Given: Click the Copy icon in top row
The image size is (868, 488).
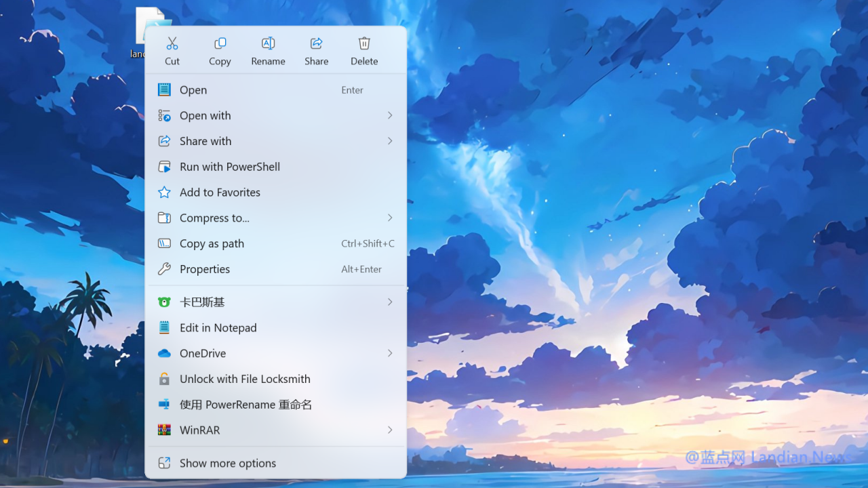Looking at the screenshot, I should click(220, 44).
